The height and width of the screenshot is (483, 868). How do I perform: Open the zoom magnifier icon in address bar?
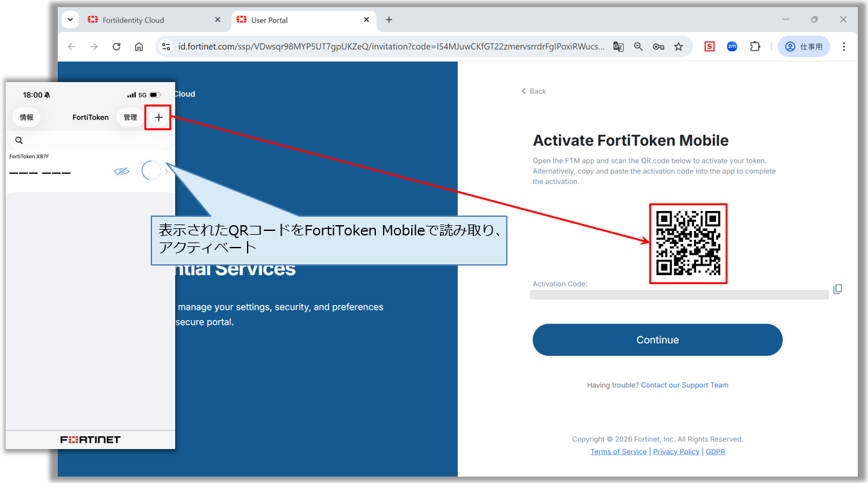[638, 47]
